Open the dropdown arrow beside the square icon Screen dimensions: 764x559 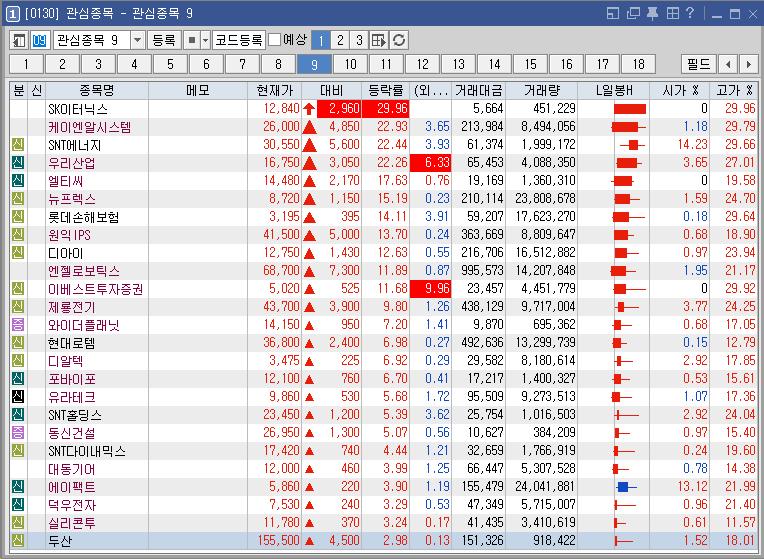[x=206, y=40]
